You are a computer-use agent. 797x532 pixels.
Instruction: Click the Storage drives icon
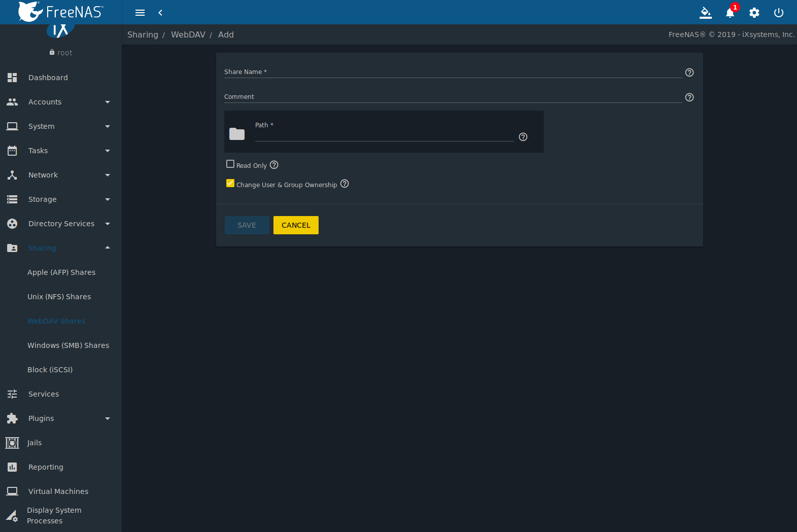(x=12, y=199)
